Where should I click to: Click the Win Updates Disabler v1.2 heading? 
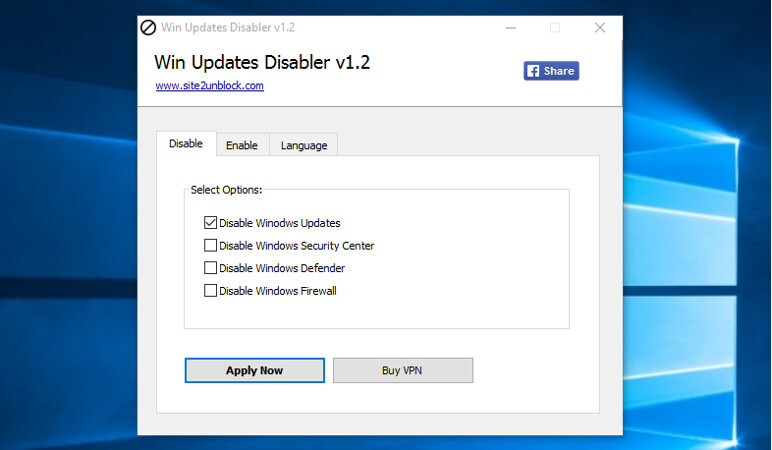tap(262, 63)
